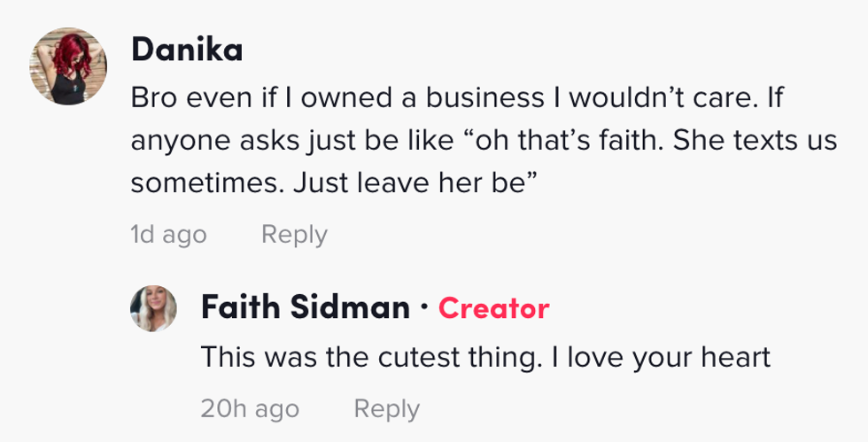Click the dot separator before Creator
Screen dimensions: 868x442
pos(424,308)
